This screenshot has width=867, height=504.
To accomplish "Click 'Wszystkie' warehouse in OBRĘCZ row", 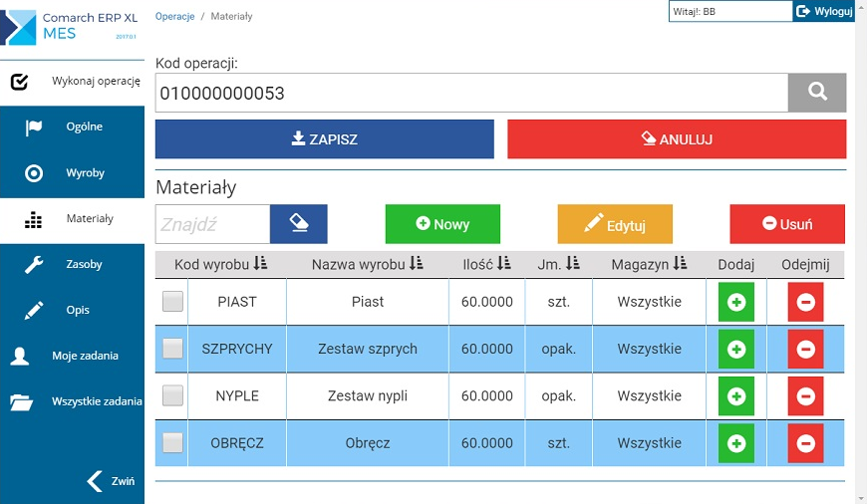I will tap(649, 443).
